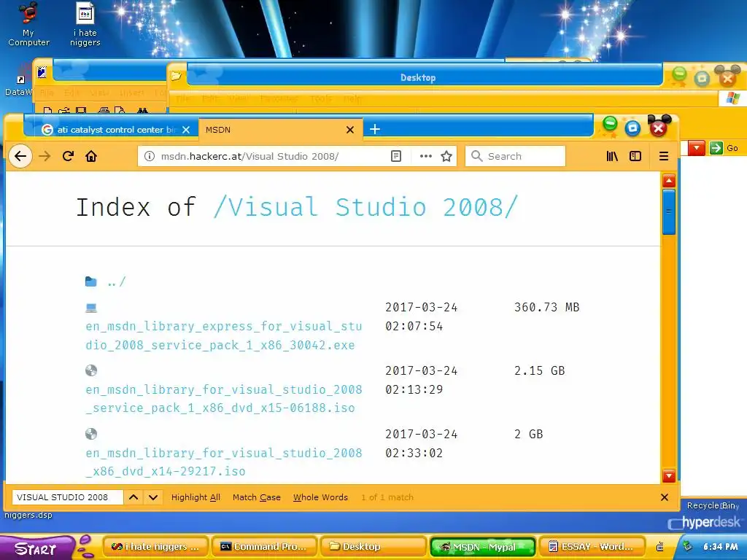The height and width of the screenshot is (560, 747).
Task: Open the x86_dvd_x14-29217.iso link
Action: pos(223,462)
